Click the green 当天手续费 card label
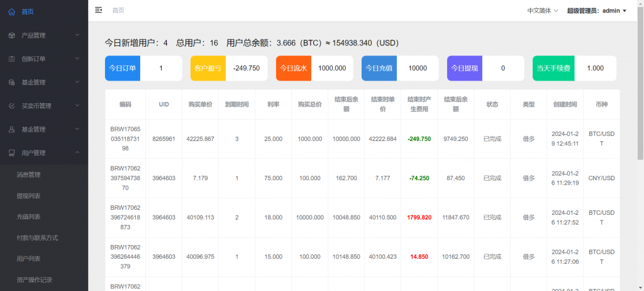644x291 pixels. click(553, 68)
